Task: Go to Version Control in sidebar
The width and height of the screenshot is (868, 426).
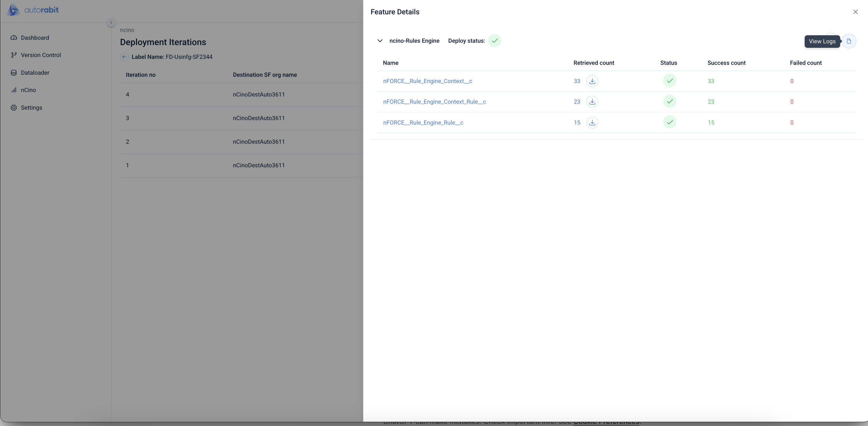Action: (x=40, y=55)
